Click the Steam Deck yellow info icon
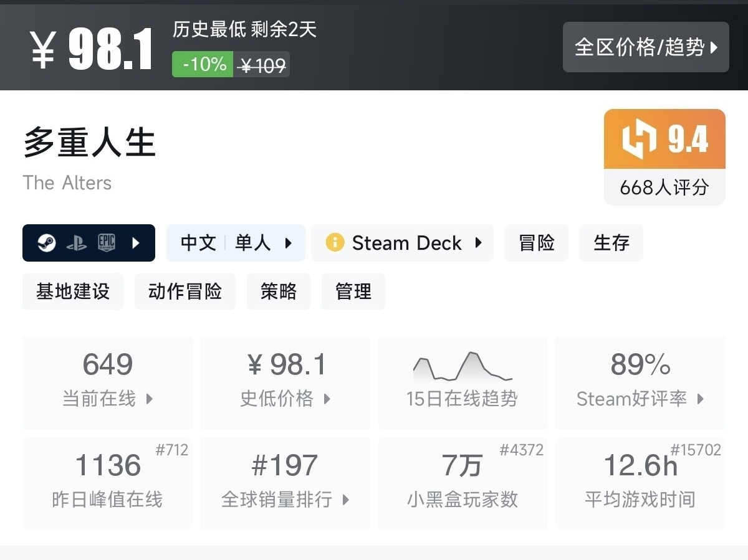The image size is (748, 560). [x=335, y=243]
